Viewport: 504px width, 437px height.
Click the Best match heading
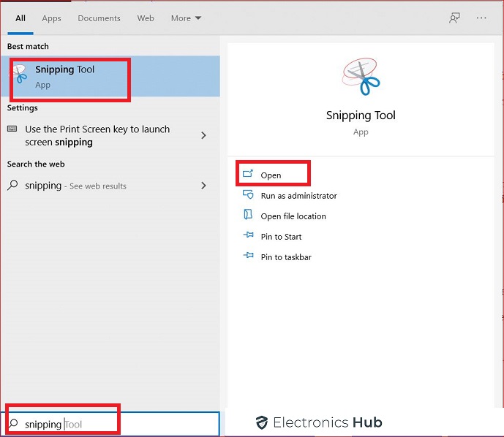(x=28, y=47)
